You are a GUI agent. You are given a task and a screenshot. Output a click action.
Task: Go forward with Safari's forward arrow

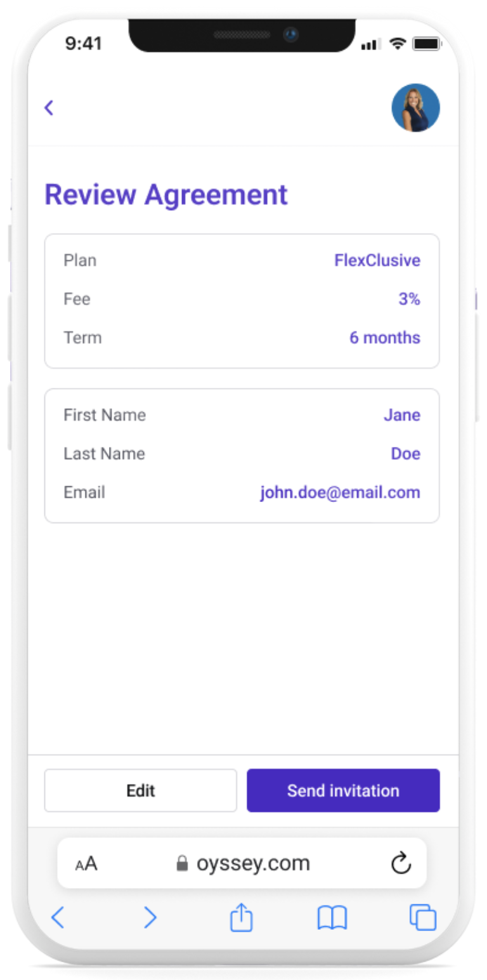point(150,918)
